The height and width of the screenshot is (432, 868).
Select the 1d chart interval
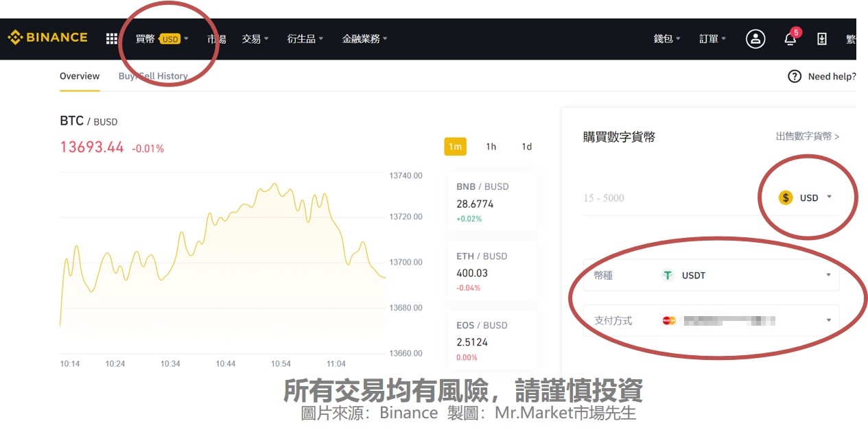tap(526, 147)
